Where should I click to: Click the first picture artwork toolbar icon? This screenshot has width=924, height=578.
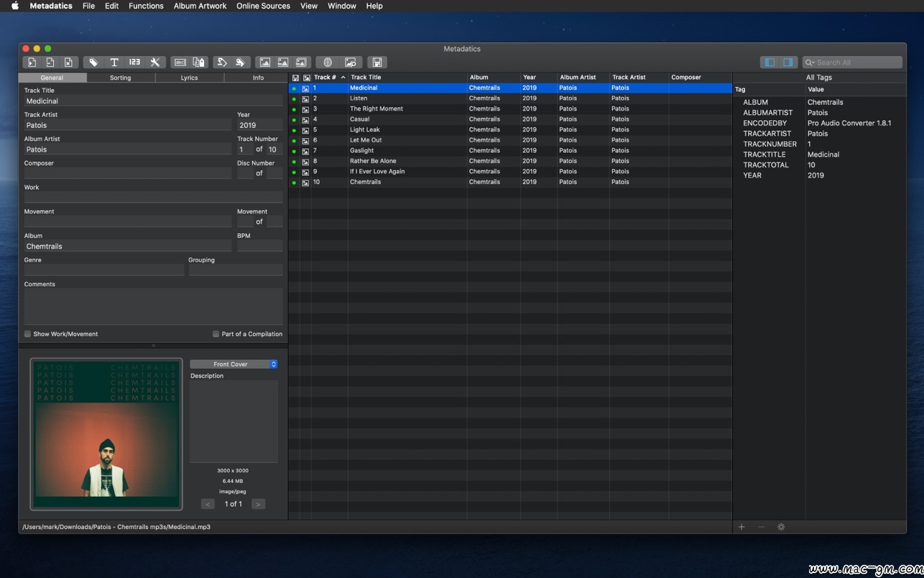click(265, 63)
